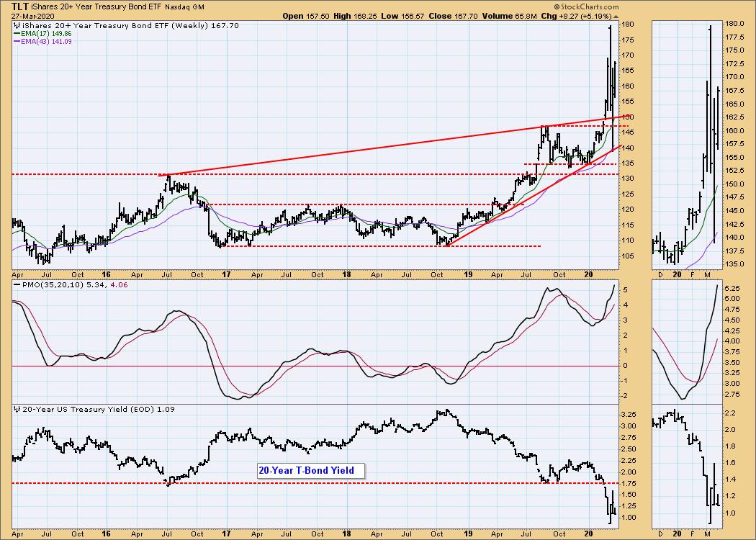Image resolution: width=756 pixels, height=540 pixels.
Task: Click the black line marker before PMO legend
Action: [17, 285]
